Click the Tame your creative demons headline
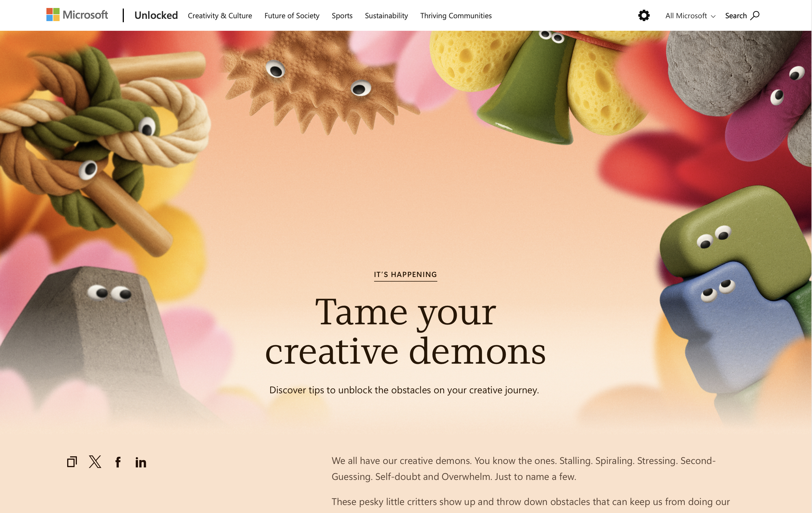 point(406,331)
